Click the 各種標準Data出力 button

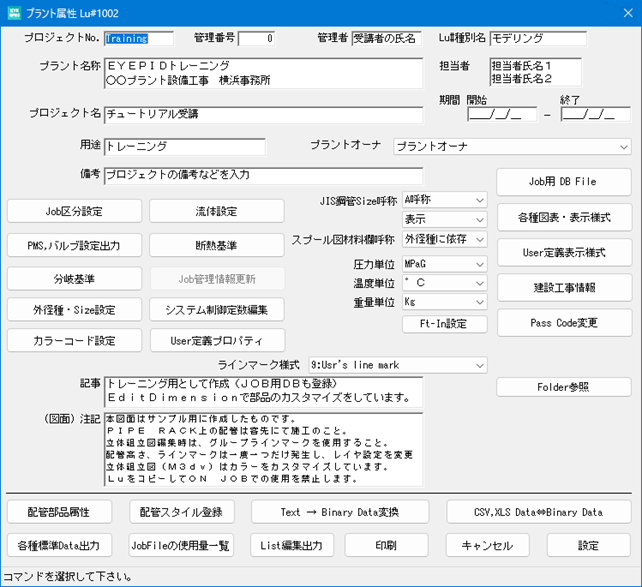tap(59, 545)
